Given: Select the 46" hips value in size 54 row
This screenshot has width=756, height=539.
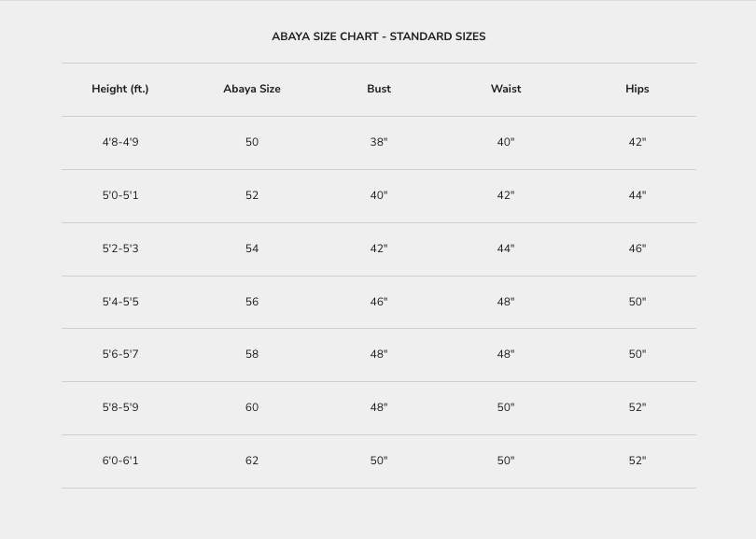Looking at the screenshot, I should (637, 248).
